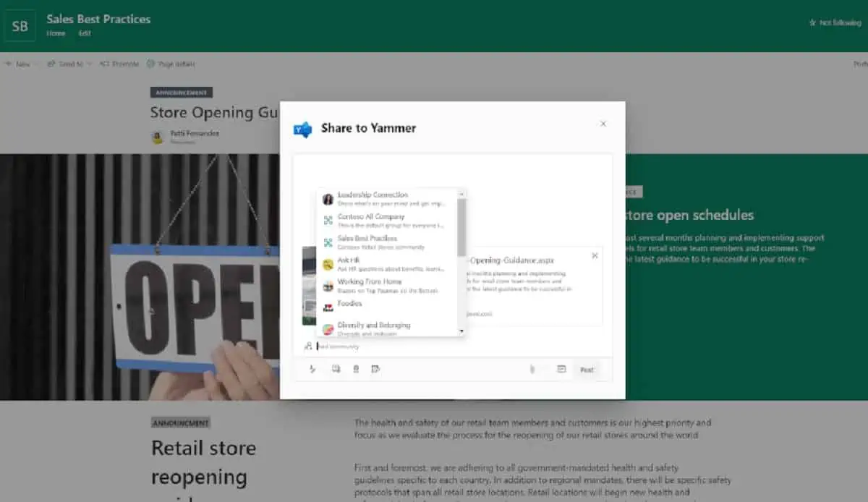Click the community list scrollbar thumb

(x=461, y=227)
